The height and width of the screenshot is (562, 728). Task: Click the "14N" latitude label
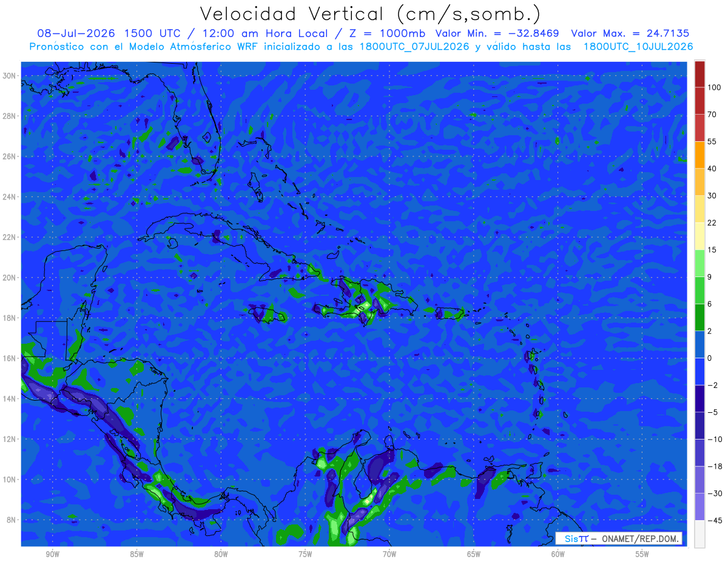point(10,399)
